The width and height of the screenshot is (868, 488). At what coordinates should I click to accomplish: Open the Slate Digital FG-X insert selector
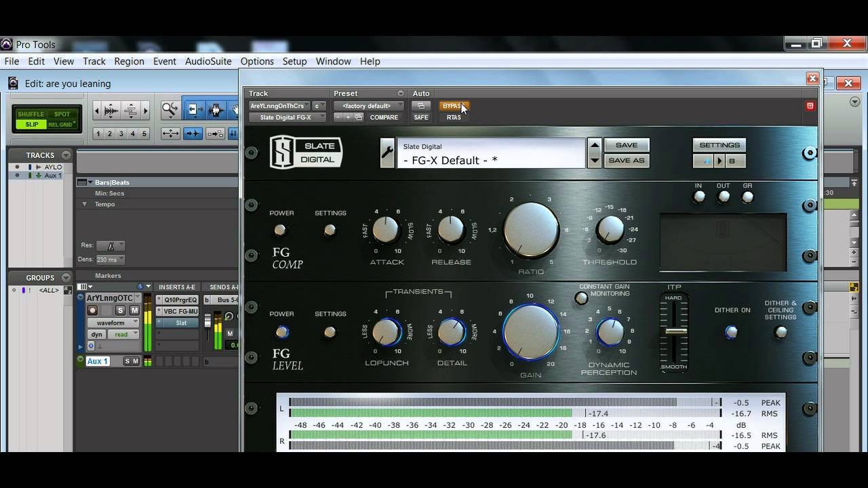288,117
